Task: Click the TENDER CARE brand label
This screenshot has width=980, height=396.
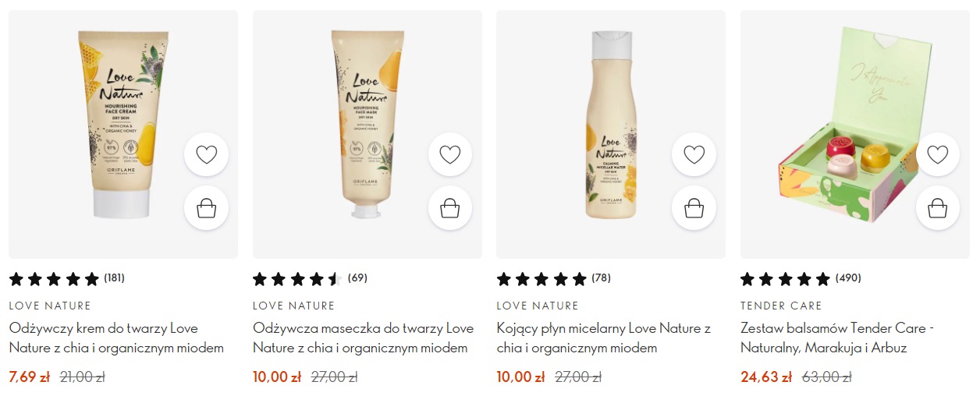Action: 781,306
